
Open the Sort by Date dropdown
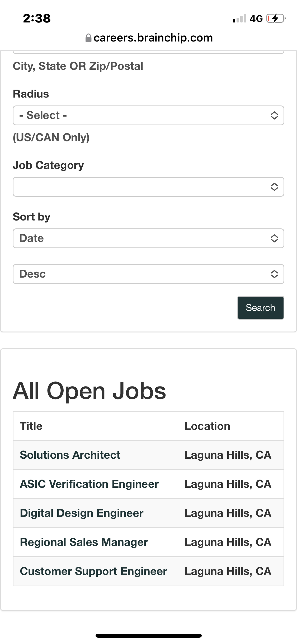(148, 238)
